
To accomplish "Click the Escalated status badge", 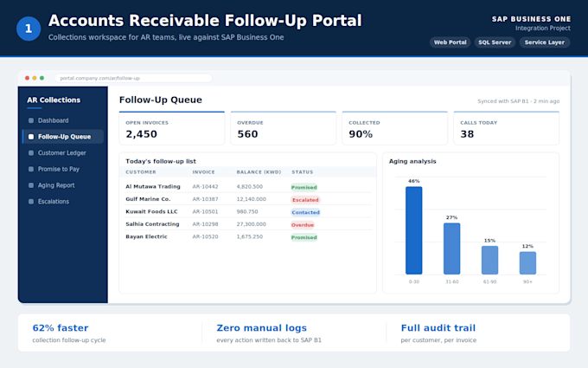I will [305, 200].
